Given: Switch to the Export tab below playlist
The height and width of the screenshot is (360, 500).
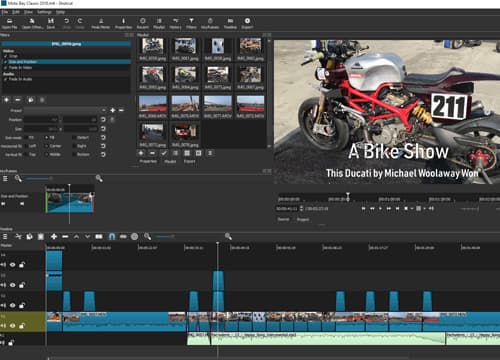Looking at the screenshot, I should tap(189, 161).
